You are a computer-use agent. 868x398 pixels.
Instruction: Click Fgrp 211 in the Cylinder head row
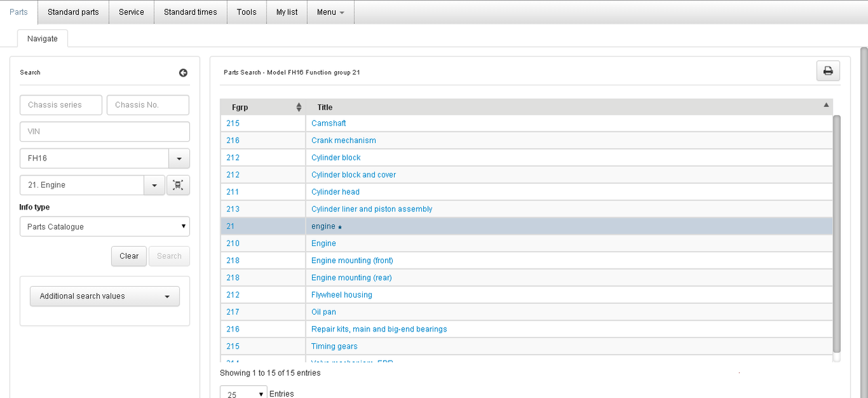point(233,192)
